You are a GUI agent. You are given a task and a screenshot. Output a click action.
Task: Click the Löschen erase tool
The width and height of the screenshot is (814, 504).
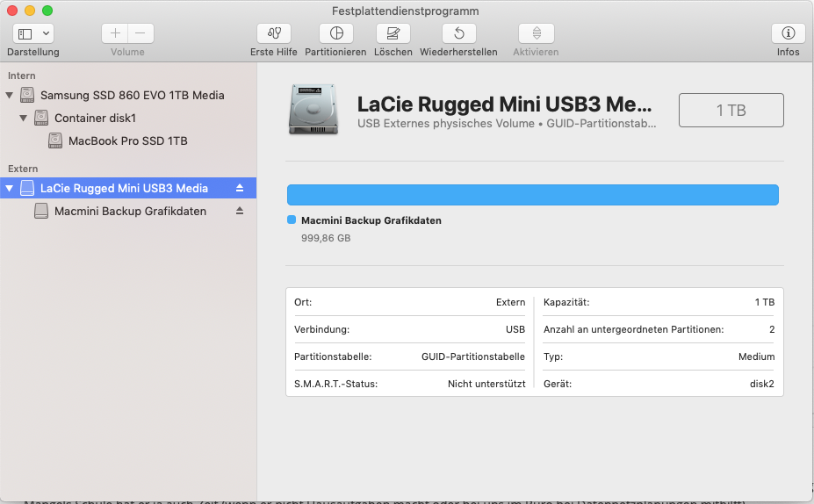(x=393, y=33)
